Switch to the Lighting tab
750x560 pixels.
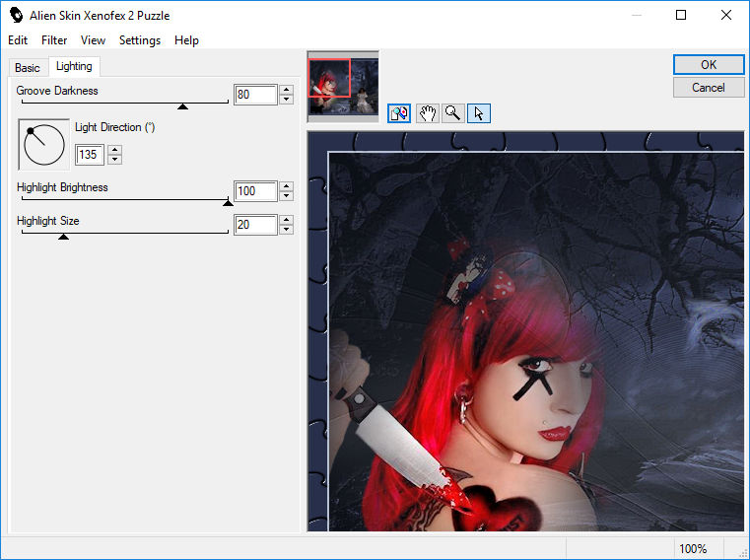click(x=74, y=66)
